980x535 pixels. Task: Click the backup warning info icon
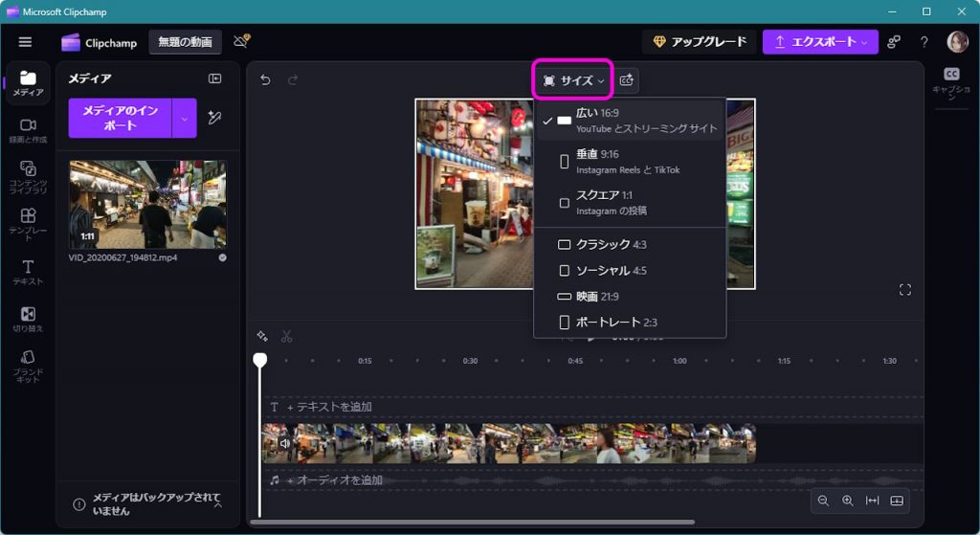point(79,504)
